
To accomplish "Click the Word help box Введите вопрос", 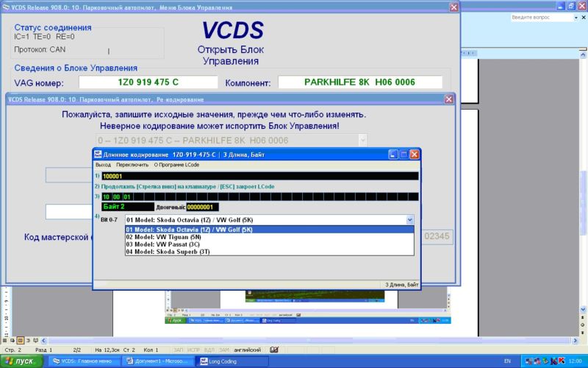I will pos(541,18).
